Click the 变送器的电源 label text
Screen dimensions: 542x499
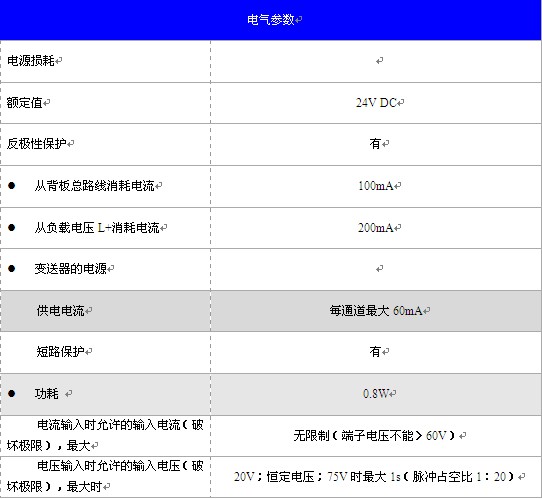click(71, 269)
